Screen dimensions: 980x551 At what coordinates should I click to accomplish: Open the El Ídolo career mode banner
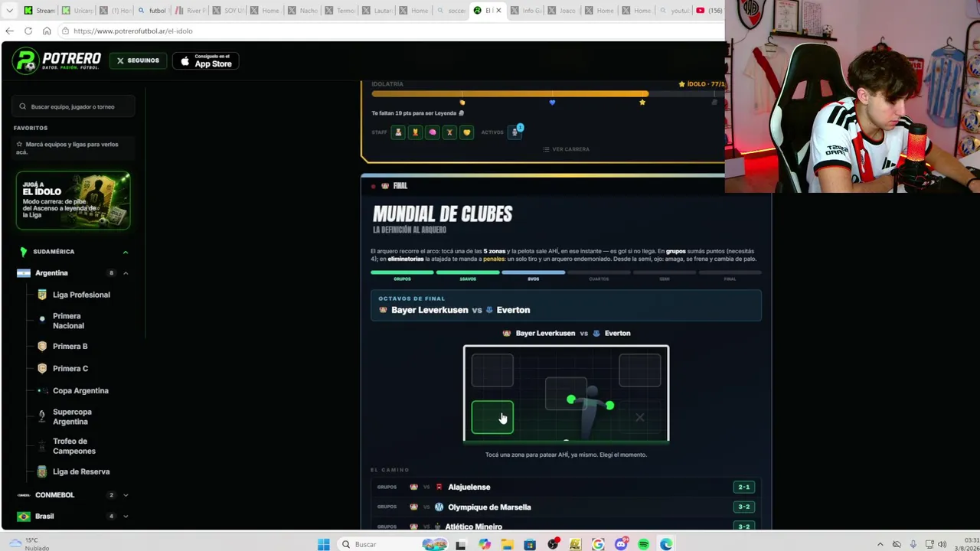[73, 201]
